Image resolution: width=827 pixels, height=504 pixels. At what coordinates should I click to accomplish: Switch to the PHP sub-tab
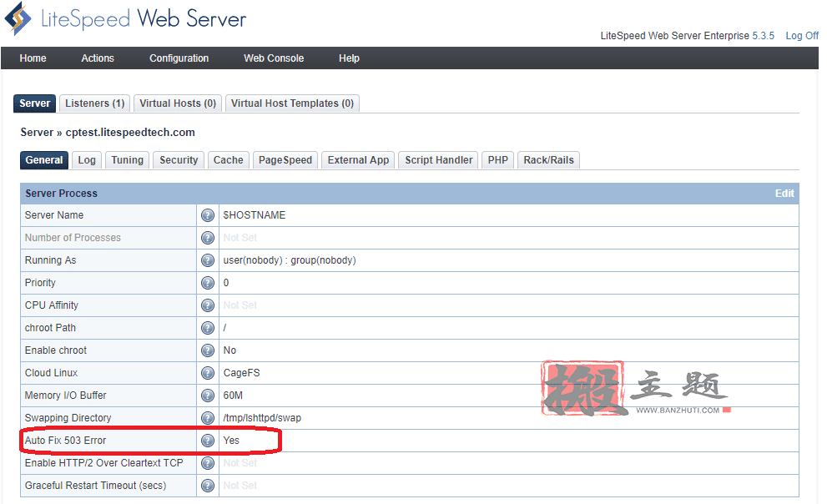click(498, 160)
